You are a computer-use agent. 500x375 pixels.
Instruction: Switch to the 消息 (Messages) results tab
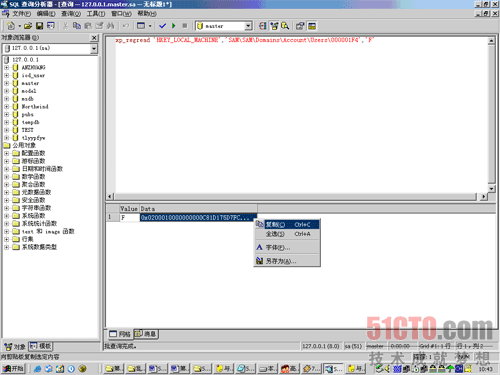(146, 334)
